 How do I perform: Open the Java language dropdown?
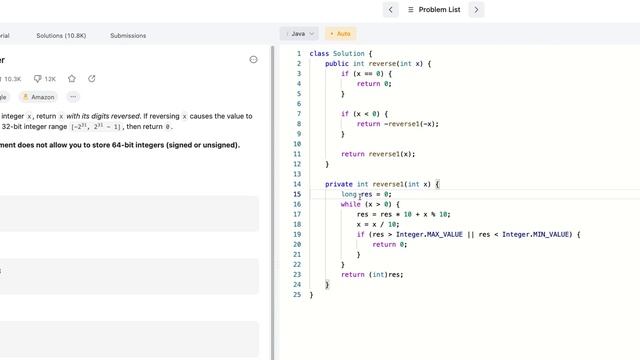coord(299,34)
